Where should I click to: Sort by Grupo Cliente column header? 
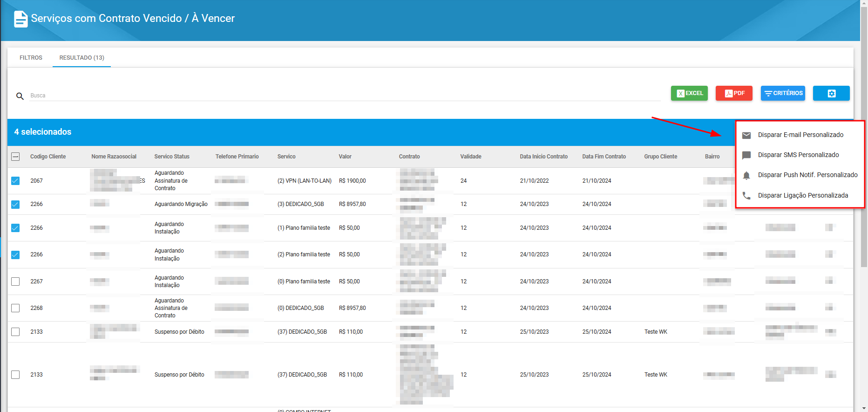pos(661,157)
